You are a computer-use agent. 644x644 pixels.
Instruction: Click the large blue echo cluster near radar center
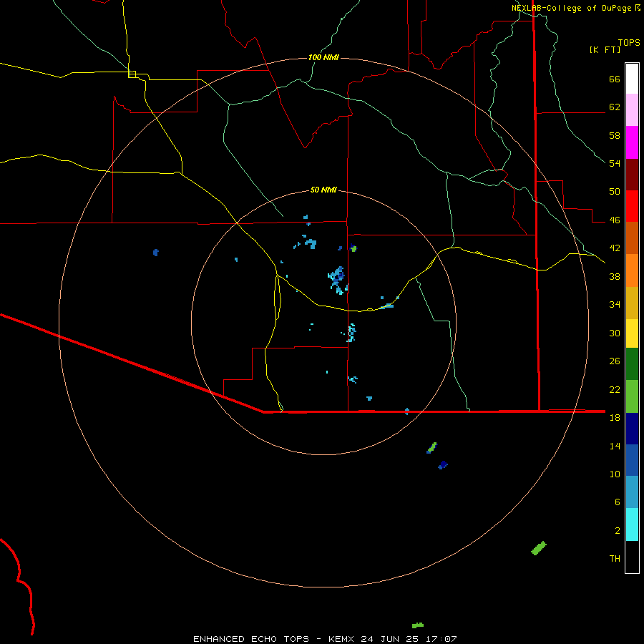point(338,279)
